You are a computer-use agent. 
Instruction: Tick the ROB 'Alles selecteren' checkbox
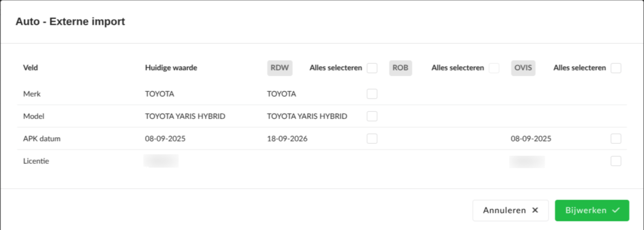pos(494,68)
